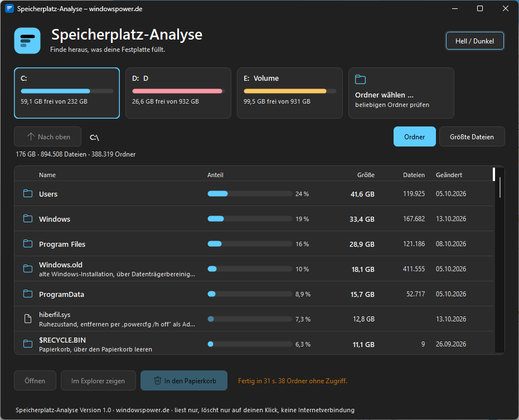Image resolution: width=519 pixels, height=420 pixels.
Task: Select drive C: card
Action: click(x=67, y=93)
